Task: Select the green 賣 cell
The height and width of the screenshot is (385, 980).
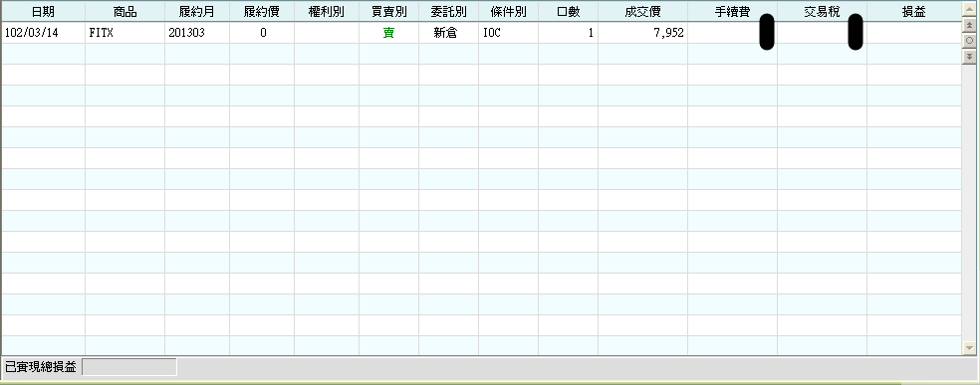Action: (388, 33)
